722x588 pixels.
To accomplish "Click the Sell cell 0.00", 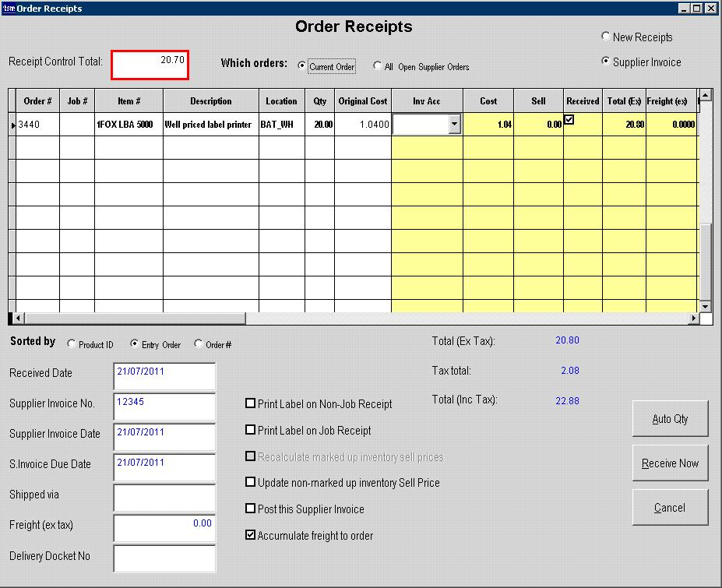I will pos(538,125).
